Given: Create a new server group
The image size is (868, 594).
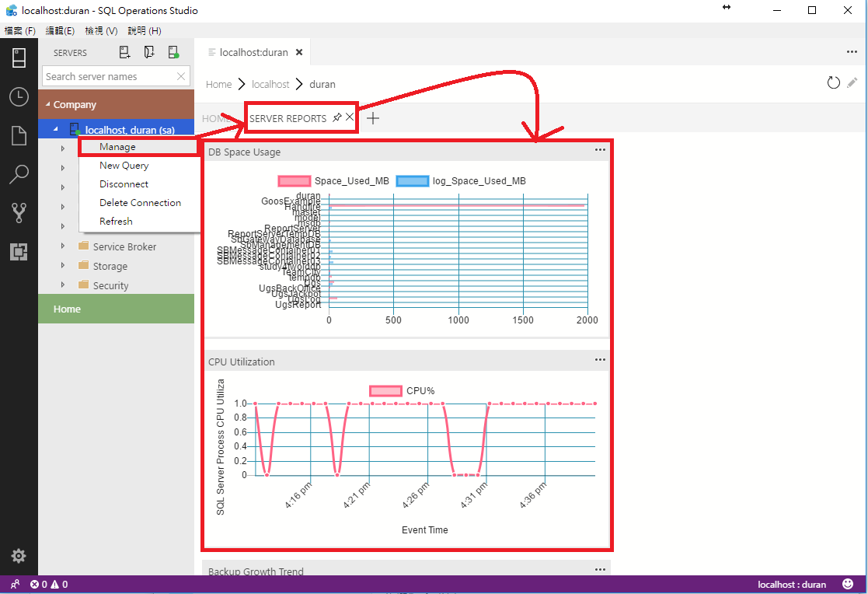Looking at the screenshot, I should point(149,51).
